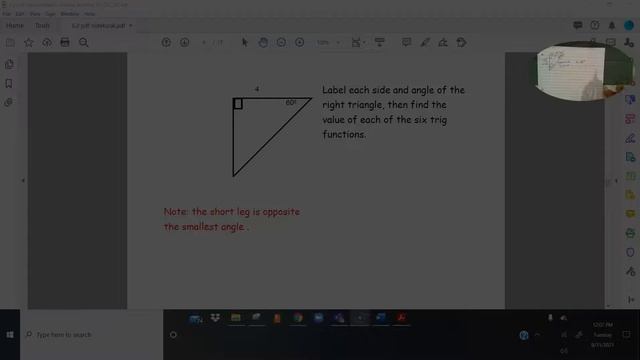Open yellow Comment tool in right pane
This screenshot has width=640, height=360.
point(630,214)
